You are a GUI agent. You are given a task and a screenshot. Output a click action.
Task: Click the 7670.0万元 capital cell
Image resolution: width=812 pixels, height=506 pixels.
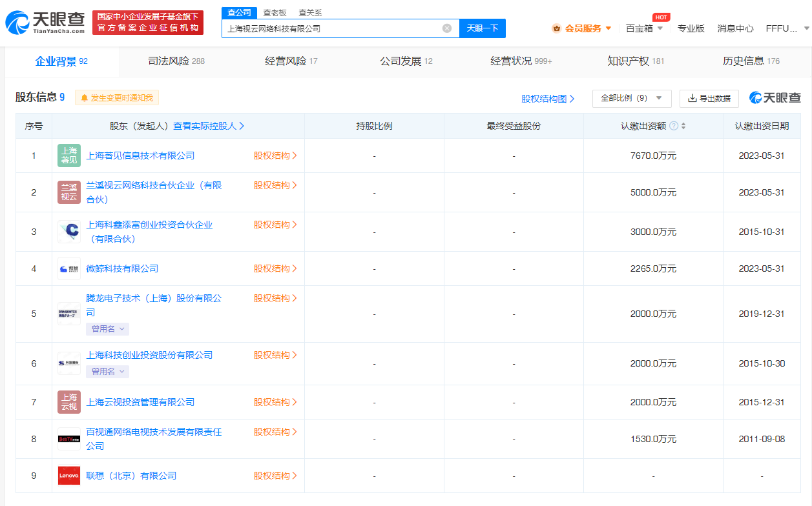tap(653, 156)
